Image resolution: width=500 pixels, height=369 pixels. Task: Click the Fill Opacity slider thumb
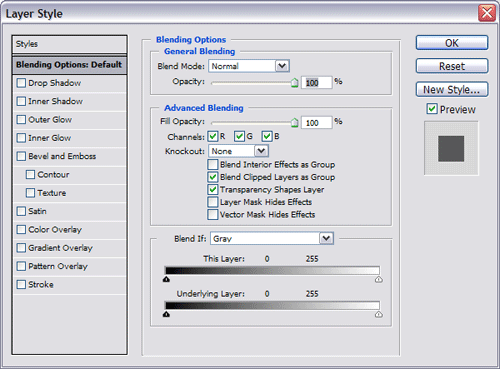click(294, 123)
